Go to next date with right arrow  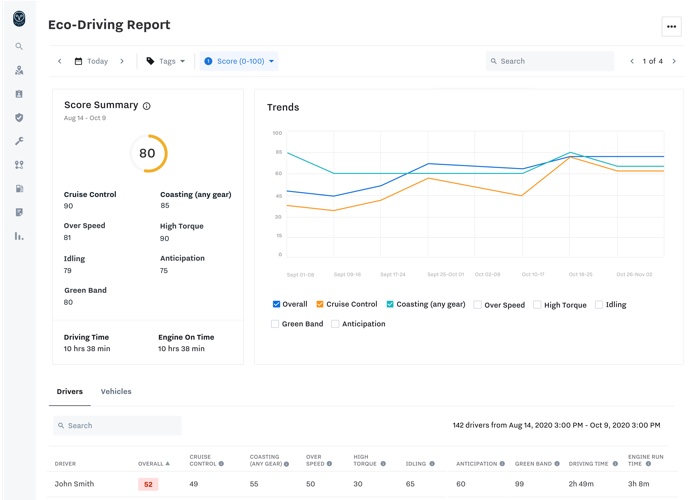point(122,61)
